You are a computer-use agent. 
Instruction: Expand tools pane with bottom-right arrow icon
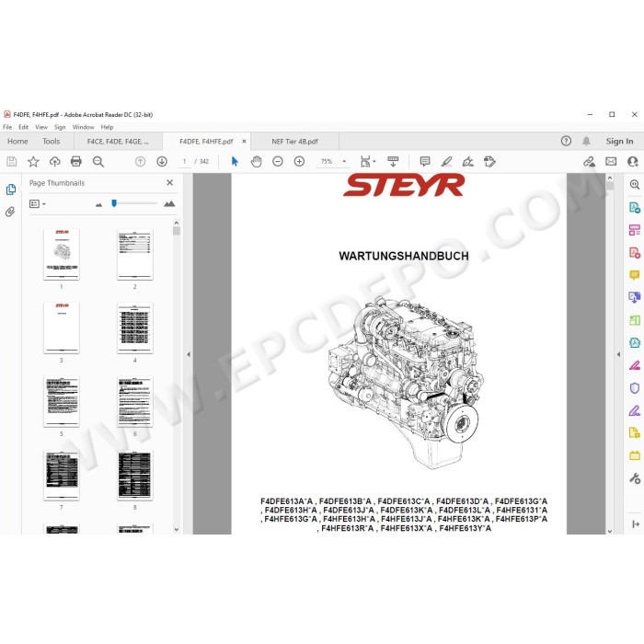tap(636, 524)
